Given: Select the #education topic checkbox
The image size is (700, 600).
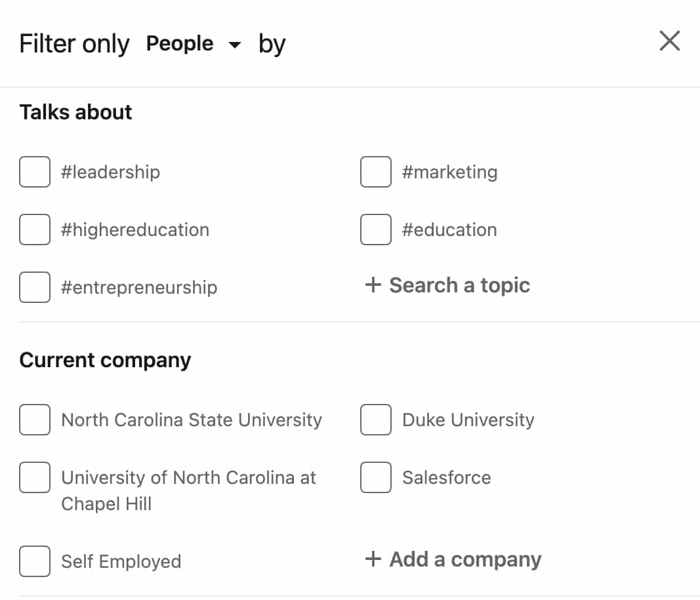Looking at the screenshot, I should click(376, 230).
